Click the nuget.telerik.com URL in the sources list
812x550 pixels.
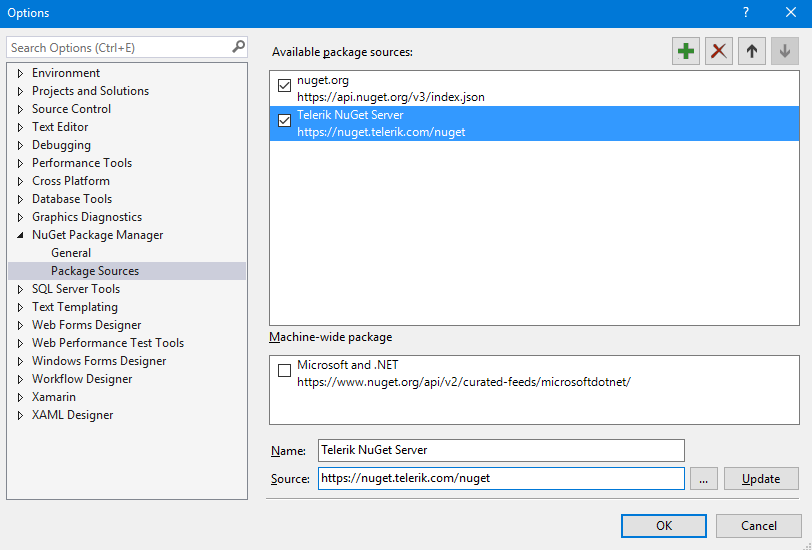381,132
